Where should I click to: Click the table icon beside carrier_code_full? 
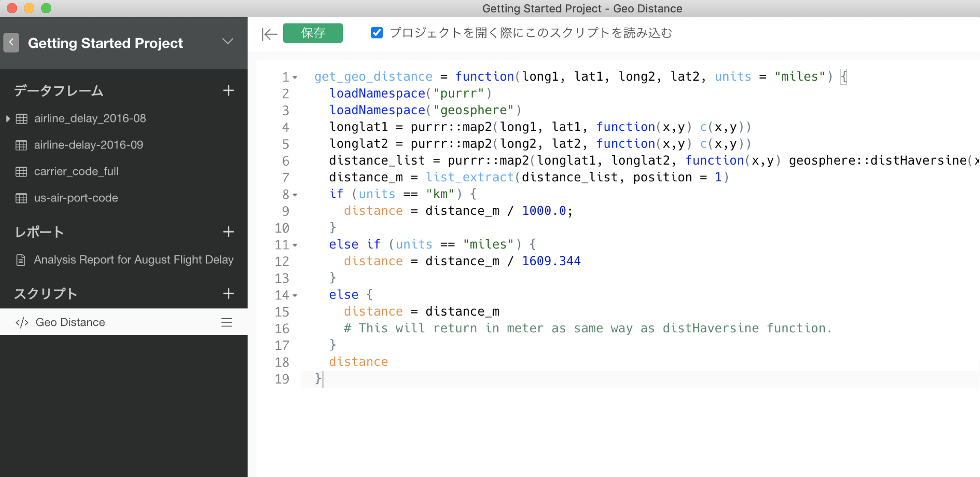click(21, 172)
